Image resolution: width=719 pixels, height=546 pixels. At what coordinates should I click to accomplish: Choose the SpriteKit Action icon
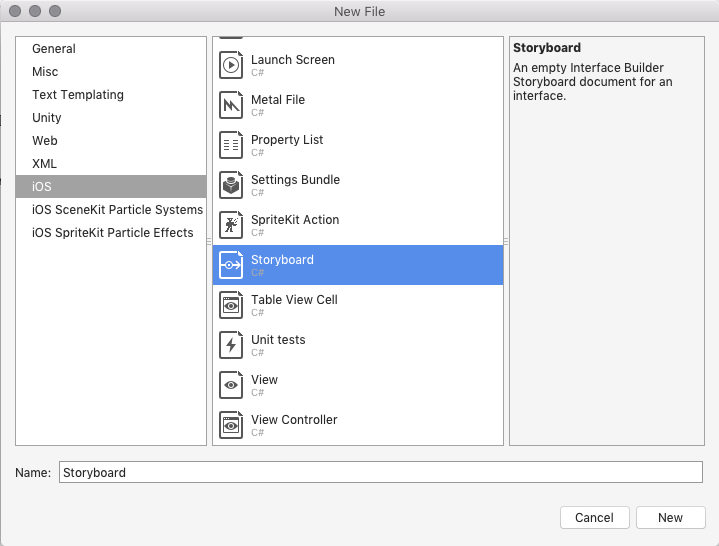coord(231,225)
